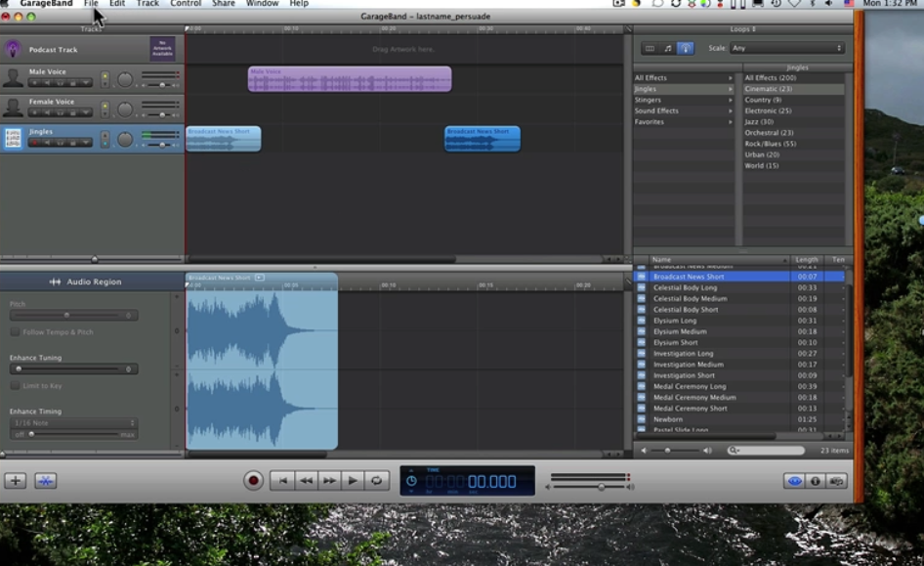Select the Male Voice audio region
Screen dimensions: 924x566
[350, 79]
